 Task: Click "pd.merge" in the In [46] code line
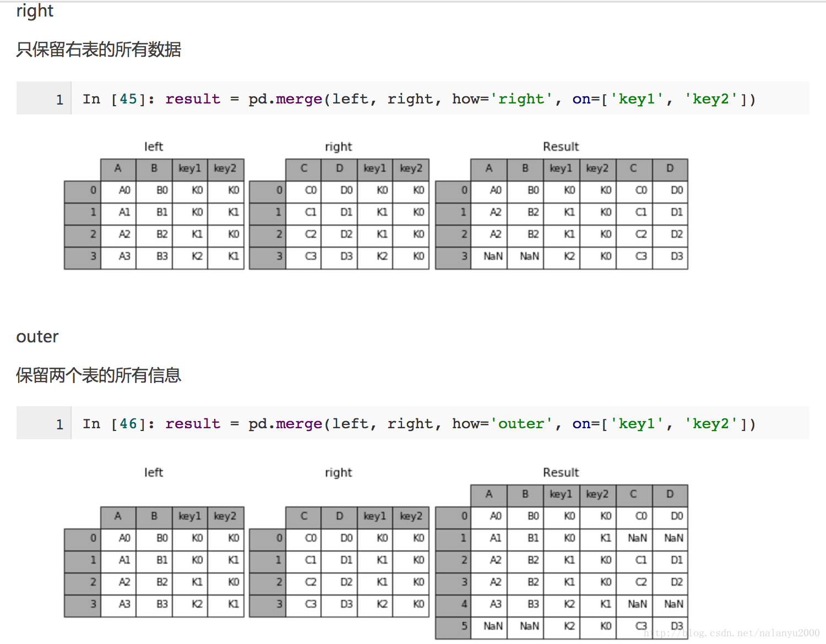click(x=285, y=424)
